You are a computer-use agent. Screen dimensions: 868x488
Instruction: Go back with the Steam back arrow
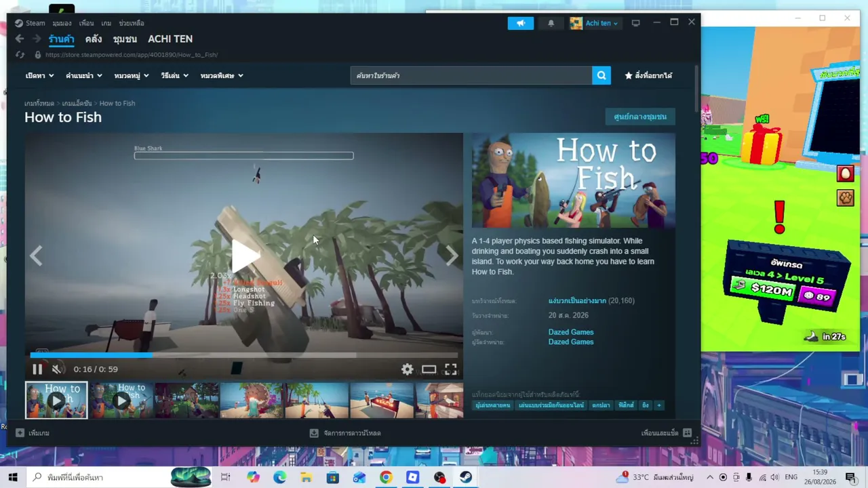[x=20, y=39]
